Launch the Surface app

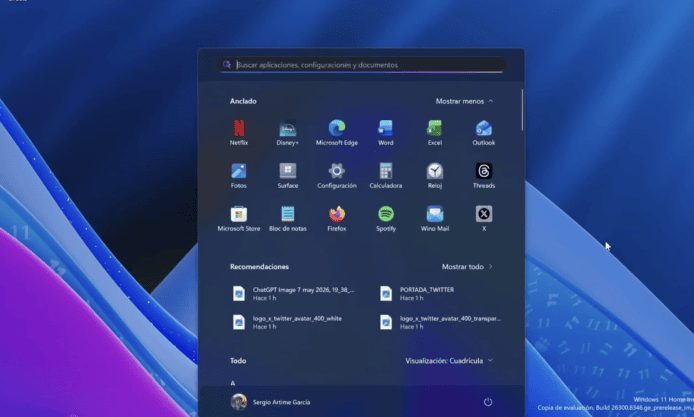tap(288, 175)
